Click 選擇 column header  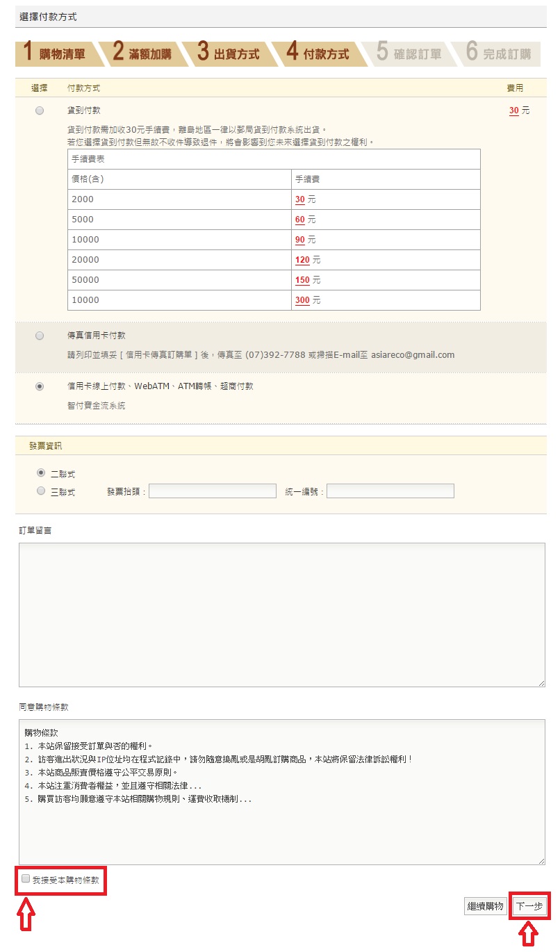point(40,88)
